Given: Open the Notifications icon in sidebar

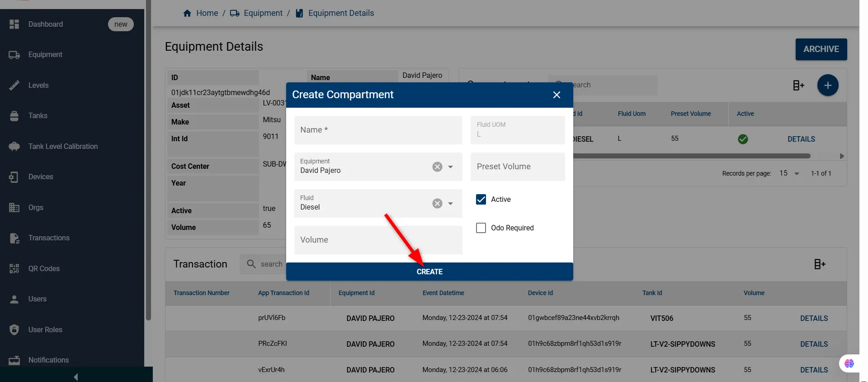Looking at the screenshot, I should pyautogui.click(x=14, y=360).
